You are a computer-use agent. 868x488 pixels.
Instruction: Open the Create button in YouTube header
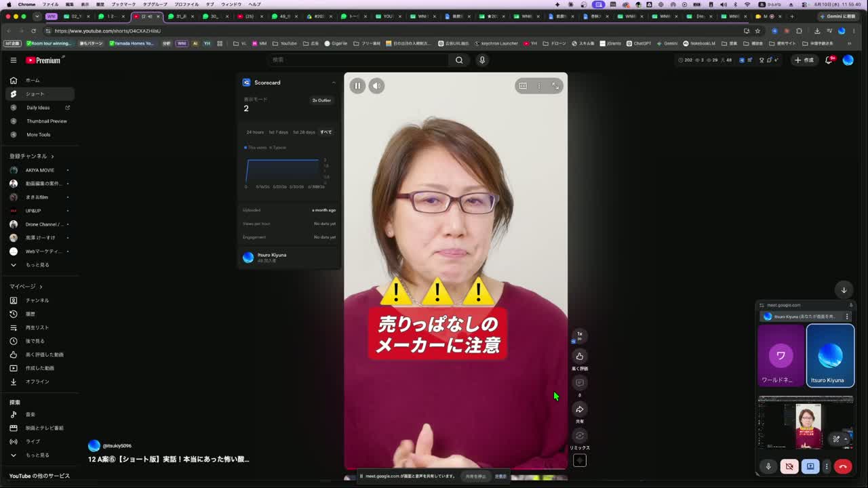click(x=804, y=60)
